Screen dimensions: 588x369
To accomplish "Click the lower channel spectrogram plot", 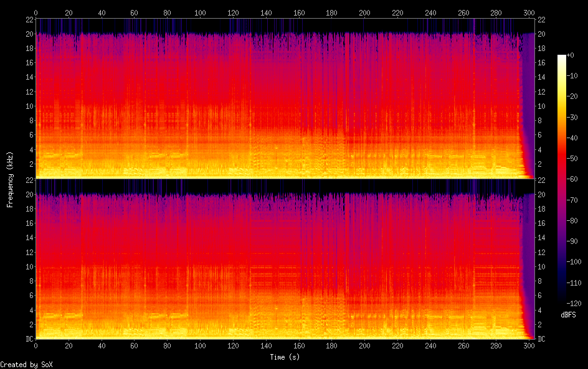I will (x=285, y=259).
